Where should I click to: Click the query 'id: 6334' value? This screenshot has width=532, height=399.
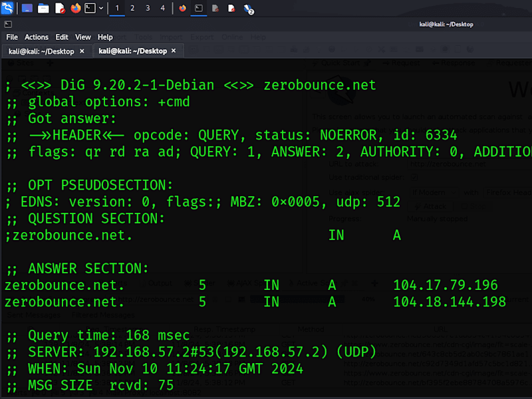click(425, 135)
